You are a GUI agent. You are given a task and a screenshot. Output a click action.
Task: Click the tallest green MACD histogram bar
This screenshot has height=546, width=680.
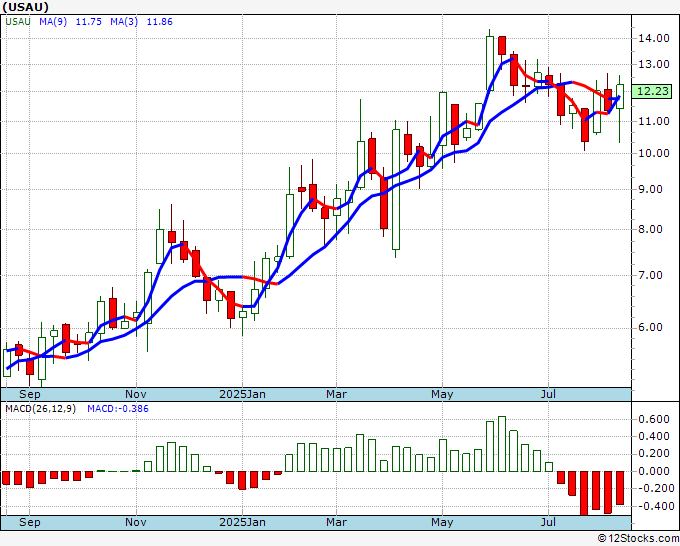[502, 444]
